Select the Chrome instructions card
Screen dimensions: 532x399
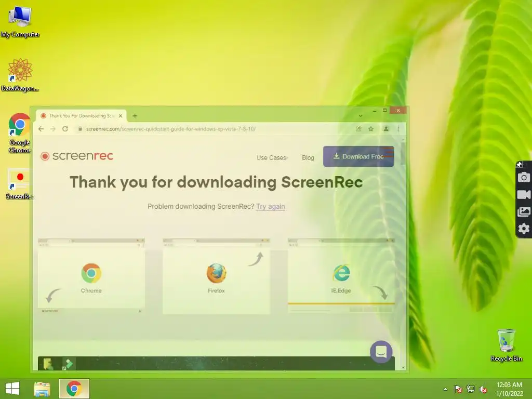click(91, 276)
